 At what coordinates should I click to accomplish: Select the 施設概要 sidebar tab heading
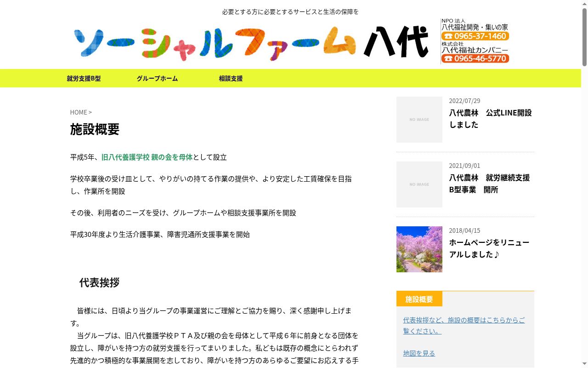[419, 299]
